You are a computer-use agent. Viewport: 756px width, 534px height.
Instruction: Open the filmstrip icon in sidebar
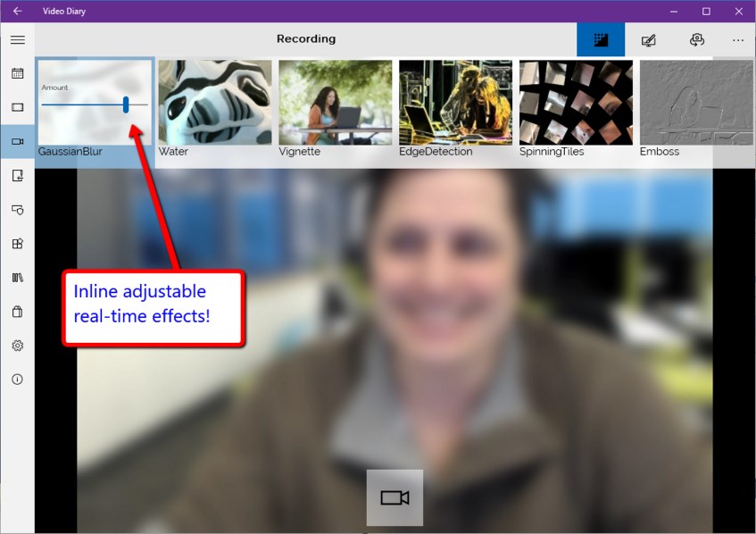[x=17, y=107]
